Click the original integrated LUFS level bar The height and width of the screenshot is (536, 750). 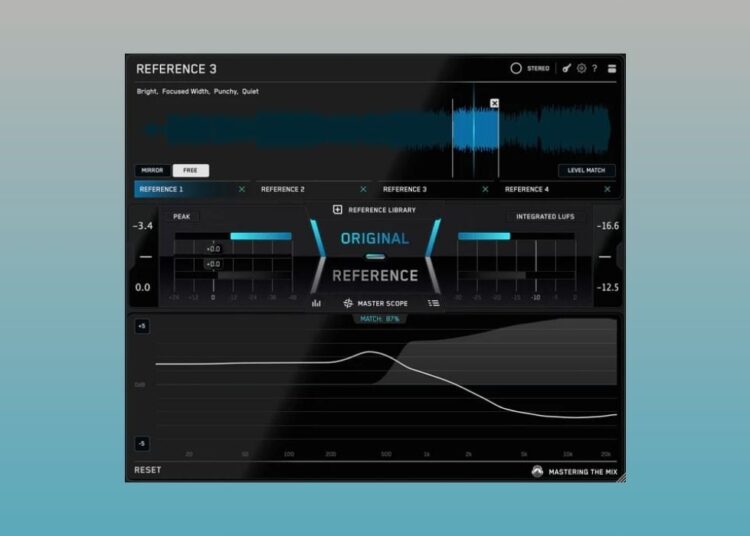click(x=484, y=236)
